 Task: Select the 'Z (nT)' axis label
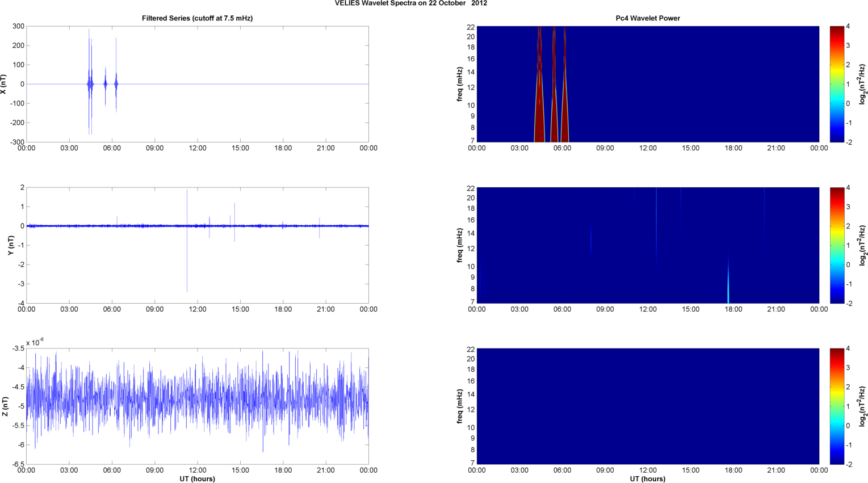point(5,406)
